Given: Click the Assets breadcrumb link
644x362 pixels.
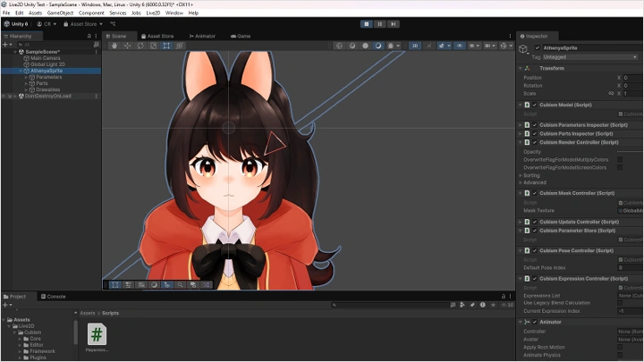Looking at the screenshot, I should pos(88,313).
